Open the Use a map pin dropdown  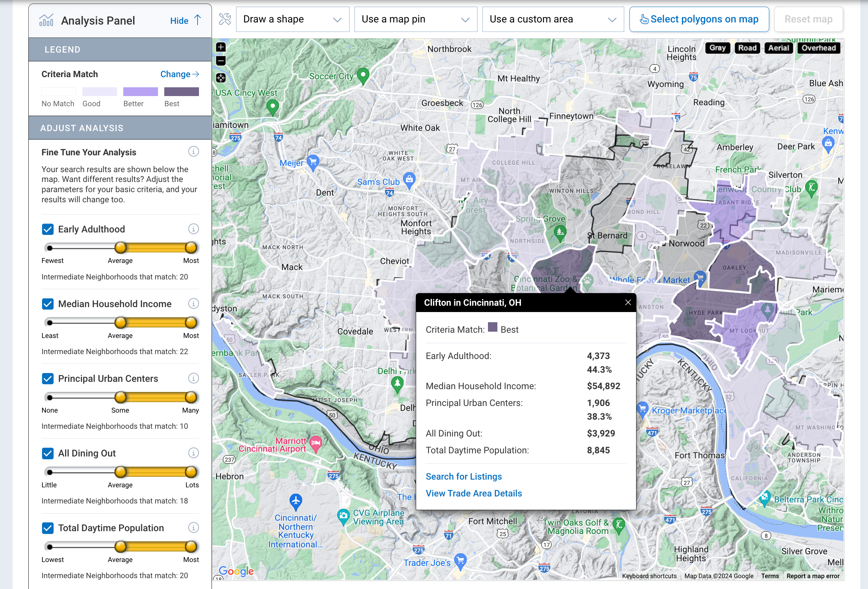[x=415, y=19]
